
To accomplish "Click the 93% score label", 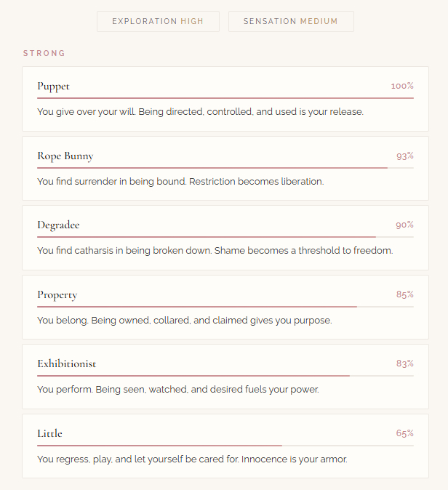I will pos(405,156).
